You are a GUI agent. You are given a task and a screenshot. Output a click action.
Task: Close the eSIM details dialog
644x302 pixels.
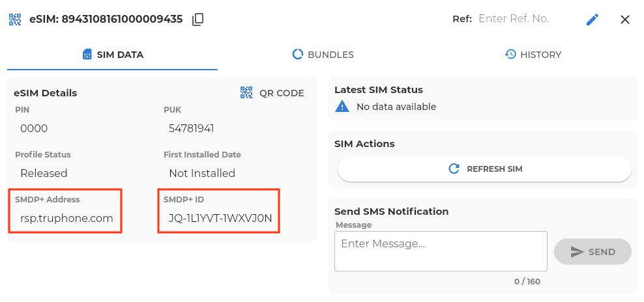tap(624, 20)
